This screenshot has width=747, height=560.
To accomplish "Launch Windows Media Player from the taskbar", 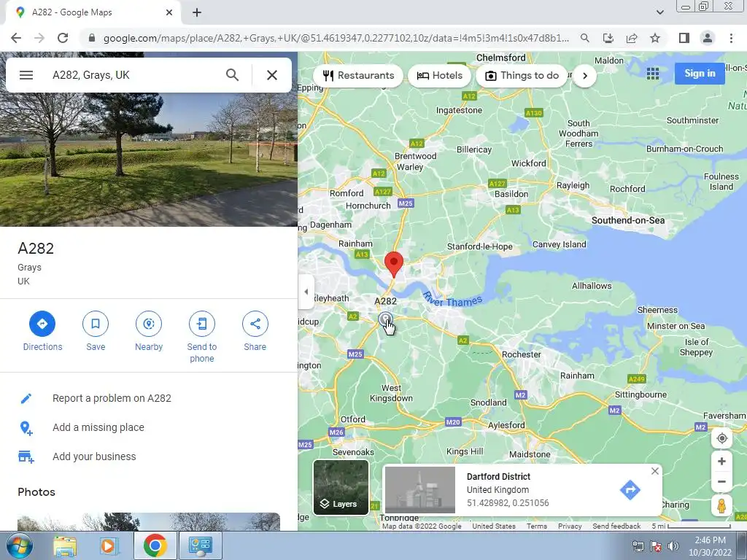I will point(109,545).
